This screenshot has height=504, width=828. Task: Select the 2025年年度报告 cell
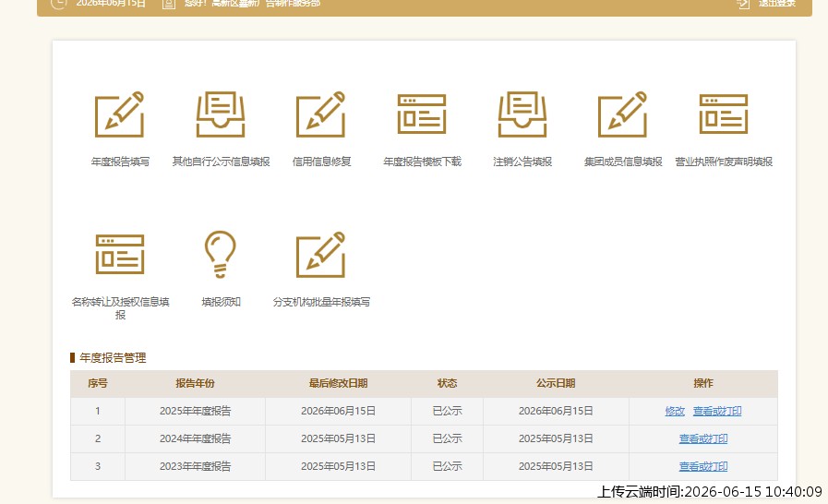(195, 411)
